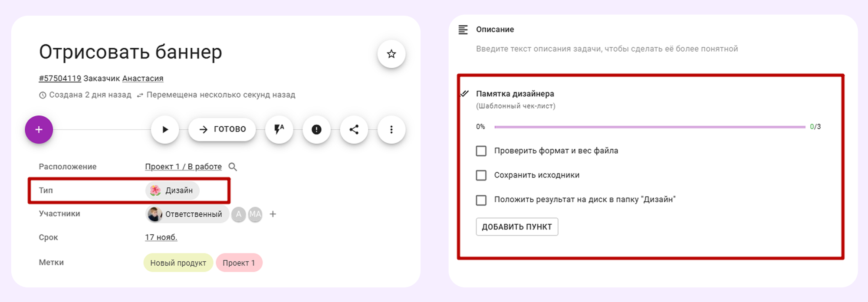Image resolution: width=868 pixels, height=302 pixels.
Task: Click the checklist progress bar
Action: click(x=651, y=127)
